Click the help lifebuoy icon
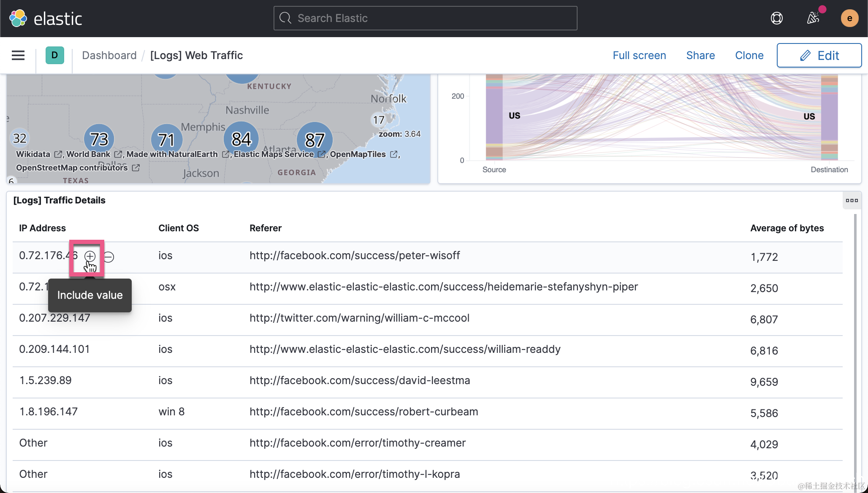Screen dimensions: 868x493 776,18
